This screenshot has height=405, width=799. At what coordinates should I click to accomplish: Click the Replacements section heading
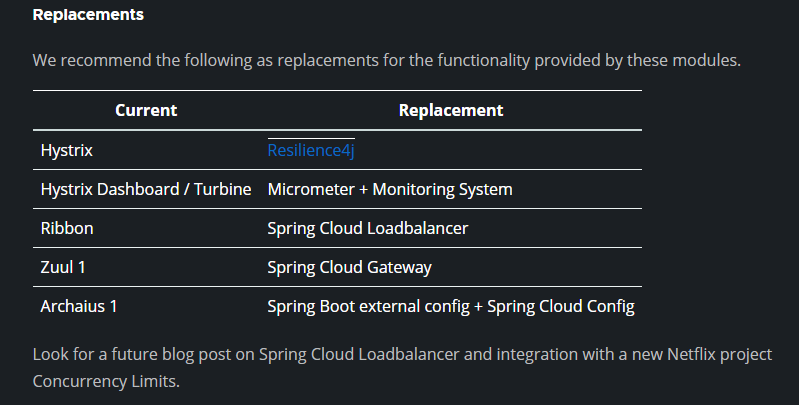click(x=88, y=14)
